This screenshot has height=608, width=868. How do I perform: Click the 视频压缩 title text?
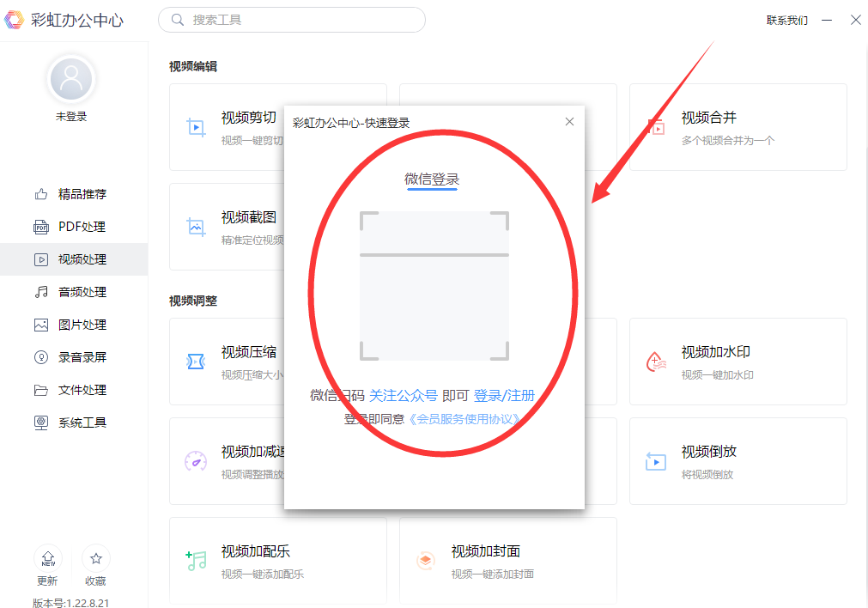249,351
